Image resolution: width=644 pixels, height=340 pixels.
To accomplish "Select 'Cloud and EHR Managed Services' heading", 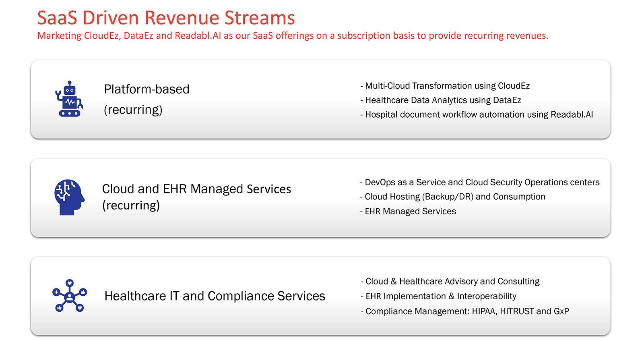I will tap(196, 189).
